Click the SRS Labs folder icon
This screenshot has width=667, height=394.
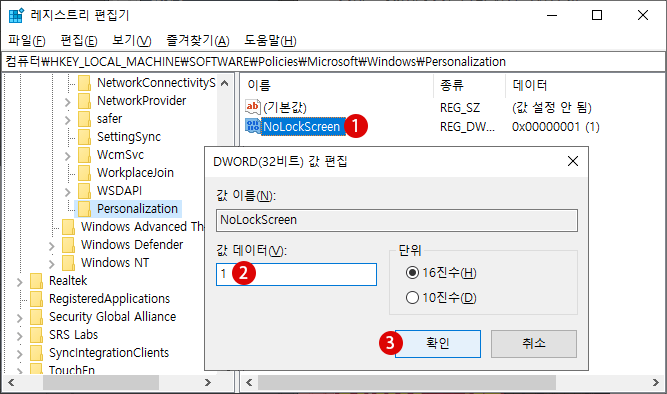pos(36,335)
